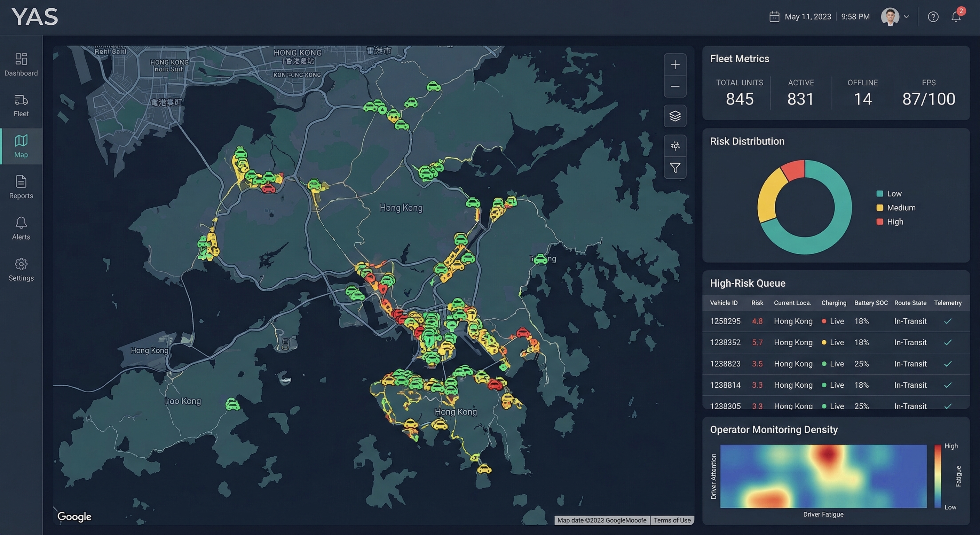
Task: Click the zoom in button on the map
Action: pyautogui.click(x=675, y=64)
